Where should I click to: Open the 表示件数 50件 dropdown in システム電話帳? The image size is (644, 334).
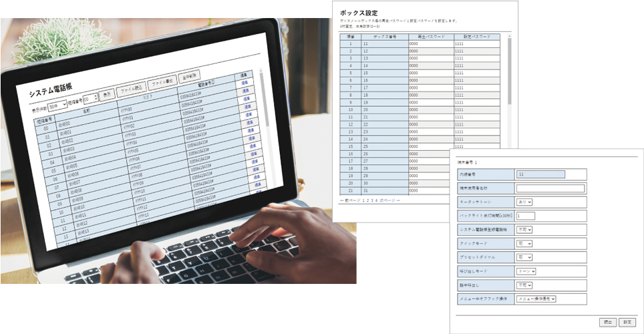(57, 106)
